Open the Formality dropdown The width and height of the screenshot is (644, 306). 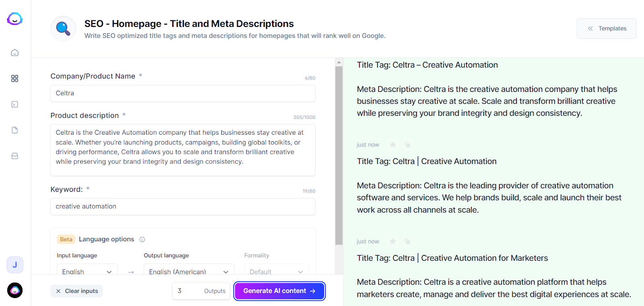coord(276,271)
